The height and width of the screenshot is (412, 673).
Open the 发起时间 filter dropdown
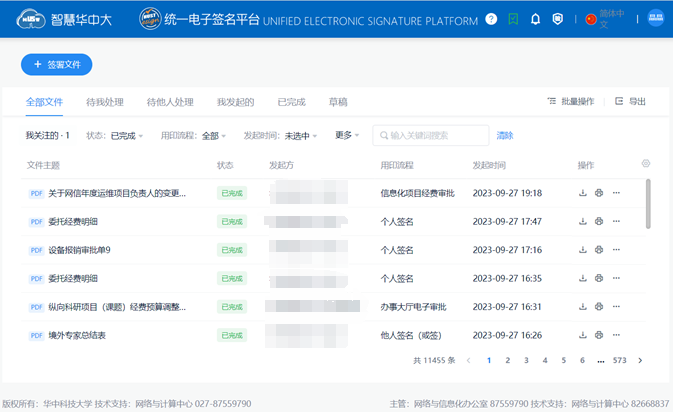point(301,135)
